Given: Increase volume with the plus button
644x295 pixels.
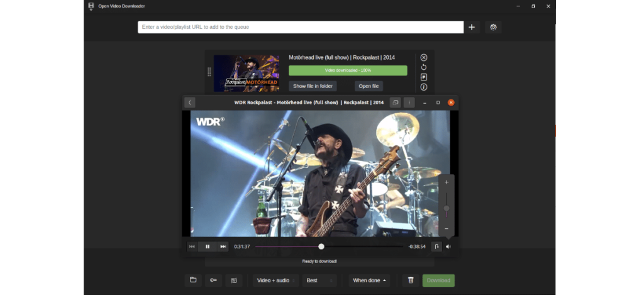Looking at the screenshot, I should pyautogui.click(x=447, y=182).
